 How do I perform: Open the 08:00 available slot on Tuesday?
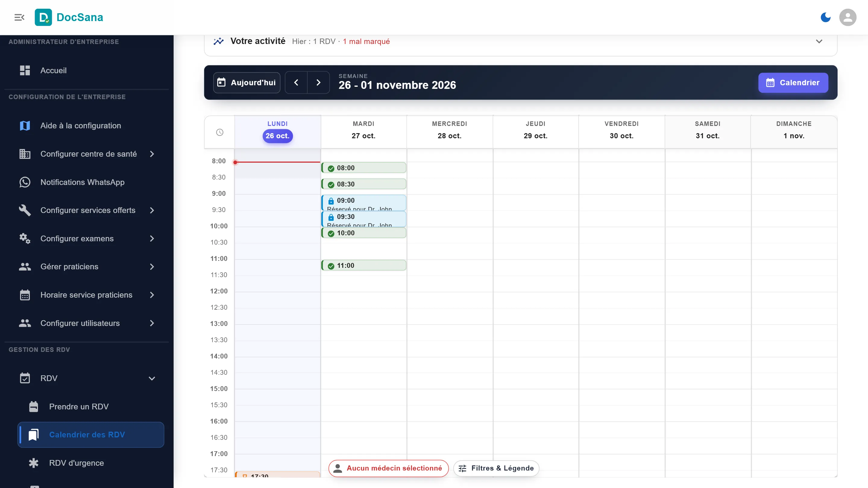[363, 168]
